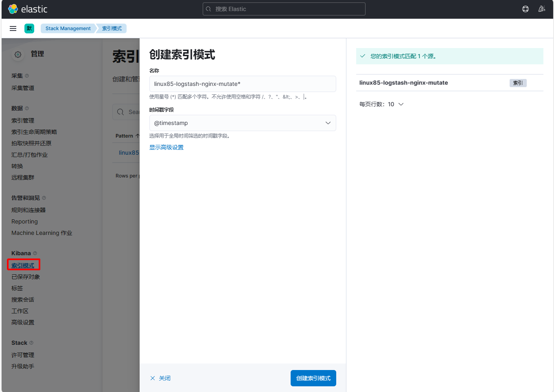Focus the 搜索 Elastic search bar
Viewport: 554px width, 392px height.
pyautogui.click(x=284, y=9)
